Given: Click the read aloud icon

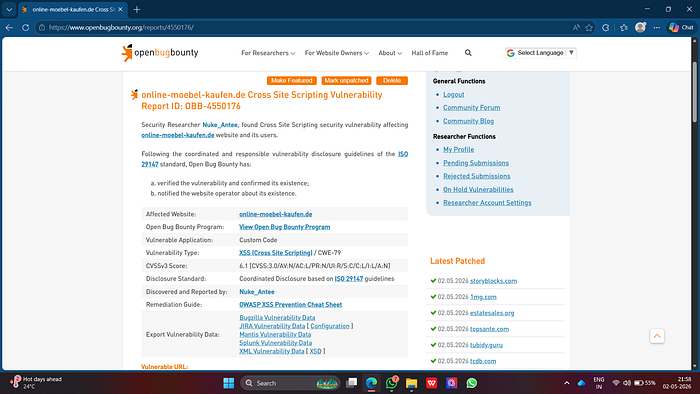Looking at the screenshot, I should tap(576, 27).
